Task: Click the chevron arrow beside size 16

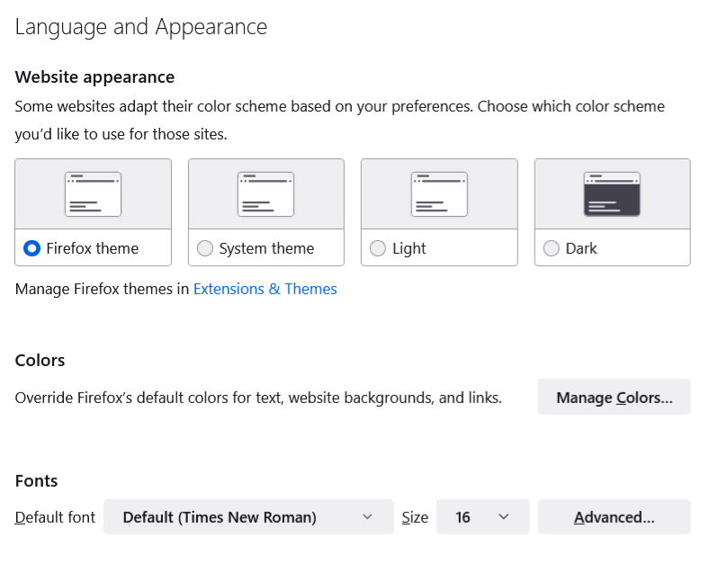Action: click(503, 517)
